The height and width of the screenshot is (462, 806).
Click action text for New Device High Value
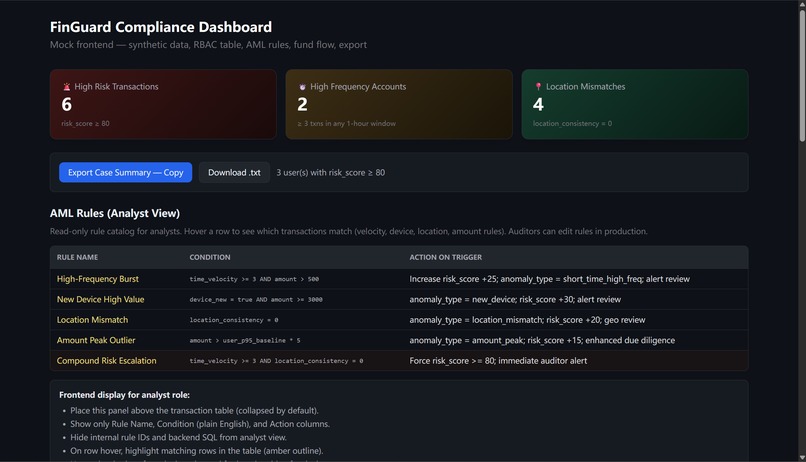(515, 300)
